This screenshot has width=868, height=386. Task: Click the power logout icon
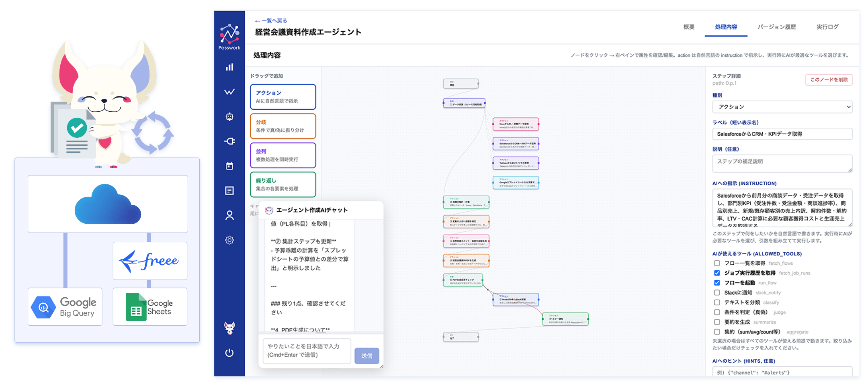coord(229,353)
